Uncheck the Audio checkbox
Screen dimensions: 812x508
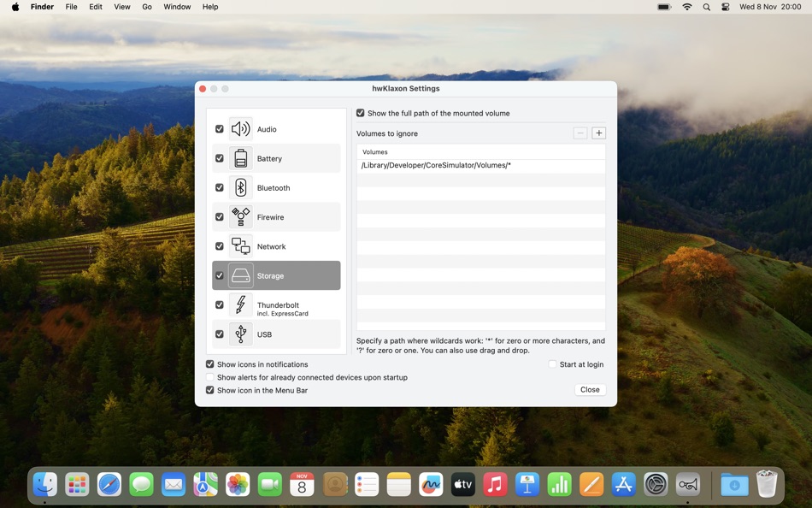tap(220, 128)
